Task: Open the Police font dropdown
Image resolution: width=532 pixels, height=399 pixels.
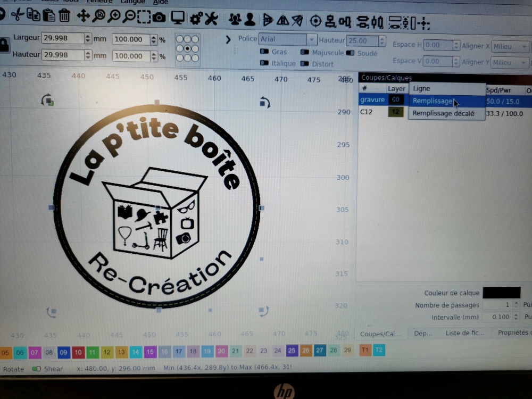Action: click(x=311, y=40)
